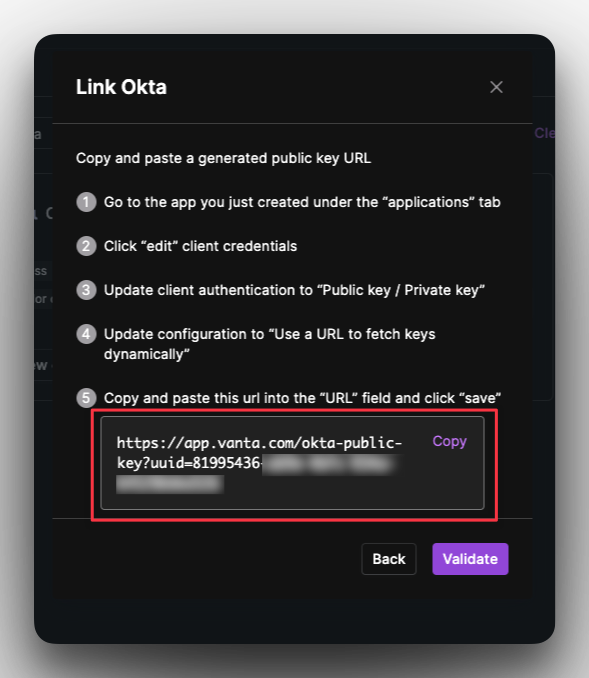This screenshot has height=678, width=589.
Task: Click the Public key / Private key instruction
Action: point(294,290)
